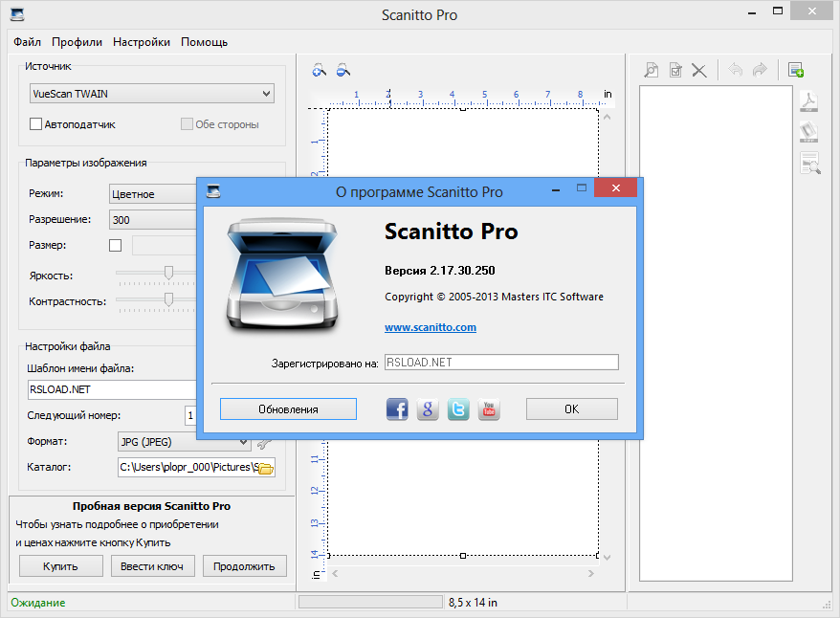Check the Обе стороны checkbox

187,124
